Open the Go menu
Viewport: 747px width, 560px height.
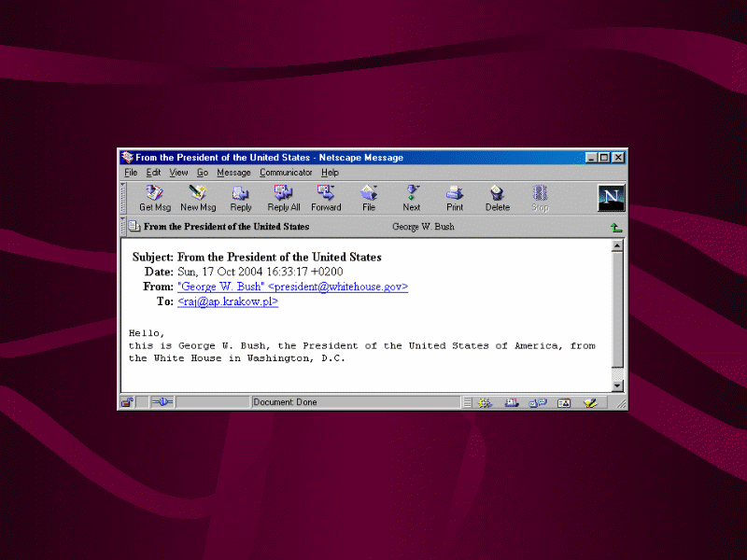(202, 173)
